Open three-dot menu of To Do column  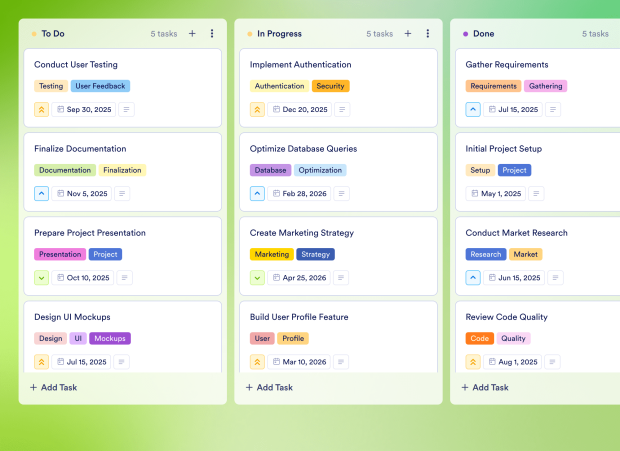tap(212, 34)
